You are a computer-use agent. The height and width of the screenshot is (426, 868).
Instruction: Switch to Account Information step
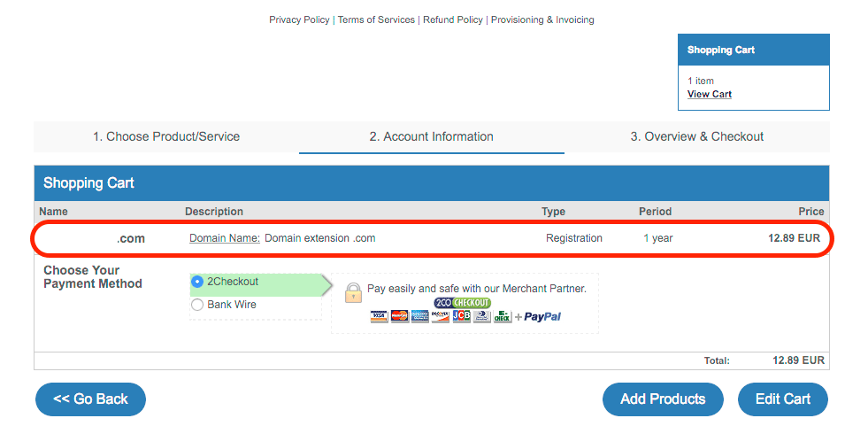[431, 136]
